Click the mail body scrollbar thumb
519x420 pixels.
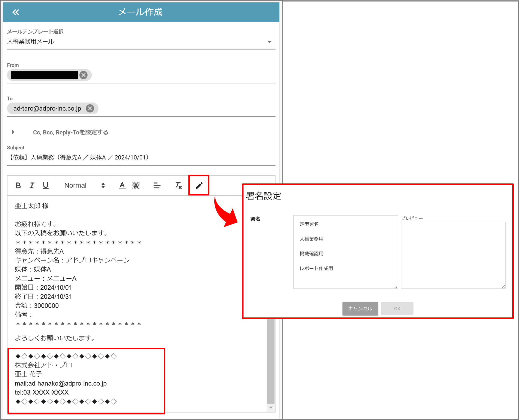pyautogui.click(x=270, y=361)
